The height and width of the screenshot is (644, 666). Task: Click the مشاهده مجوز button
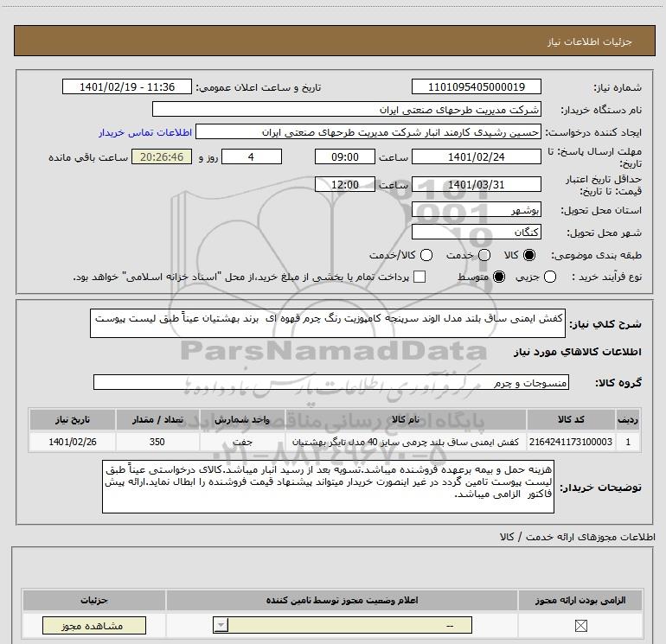94,626
